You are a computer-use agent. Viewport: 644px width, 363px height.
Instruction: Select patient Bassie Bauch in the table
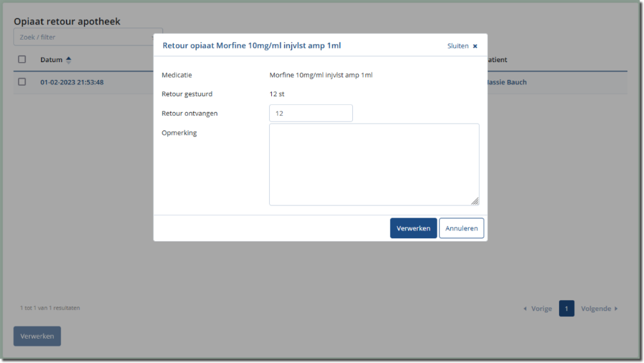507,83
